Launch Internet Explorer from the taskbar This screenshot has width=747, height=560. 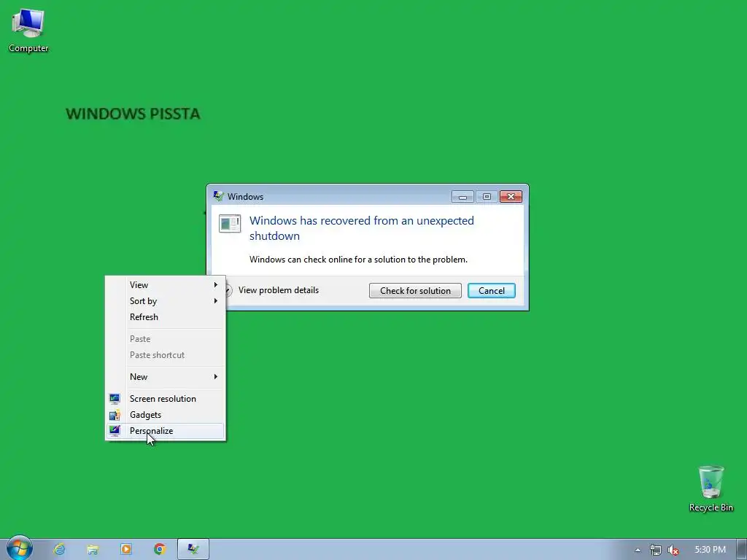(60, 549)
